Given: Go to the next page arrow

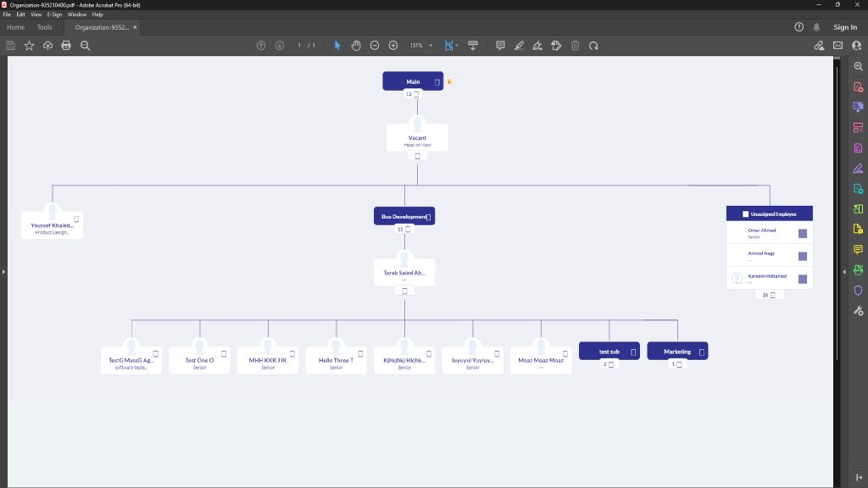Looking at the screenshot, I should click(280, 46).
